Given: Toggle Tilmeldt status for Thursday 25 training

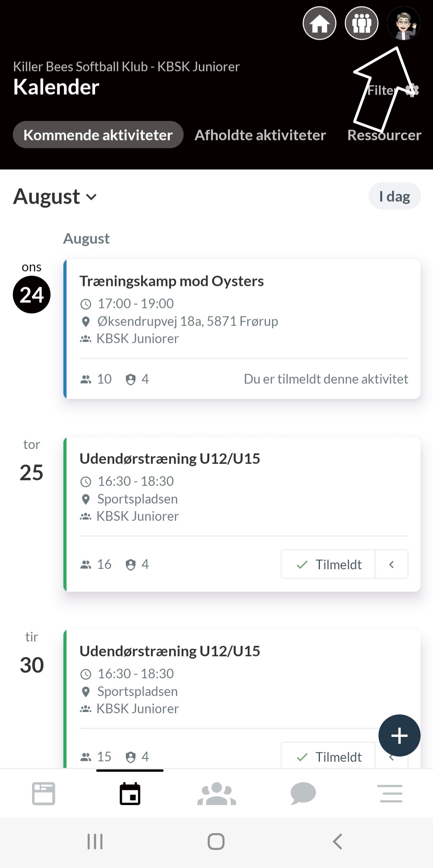Looking at the screenshot, I should pyautogui.click(x=328, y=564).
